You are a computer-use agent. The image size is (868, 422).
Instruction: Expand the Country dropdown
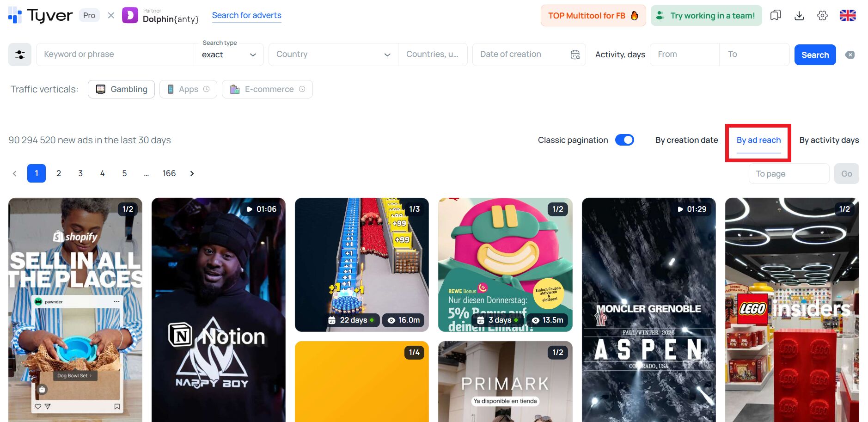[333, 55]
